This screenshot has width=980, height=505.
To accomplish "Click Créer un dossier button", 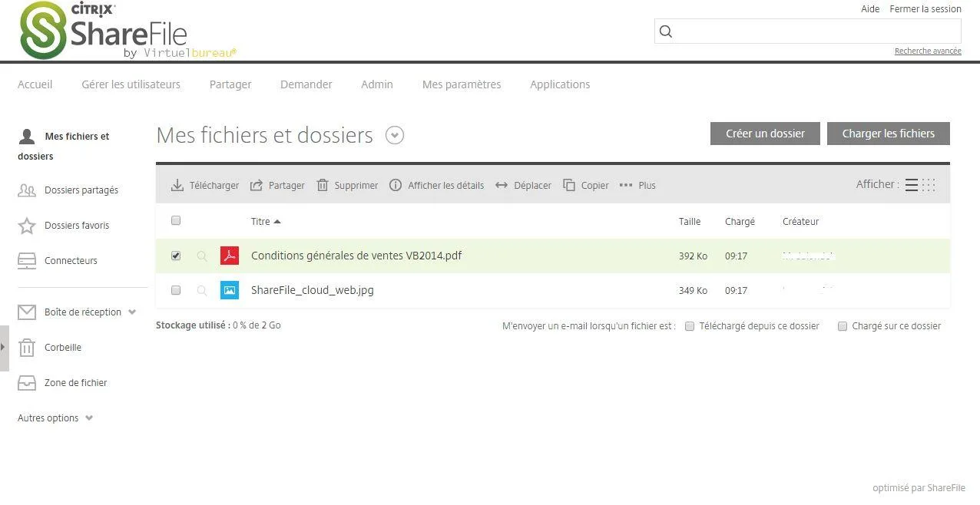I will [765, 134].
